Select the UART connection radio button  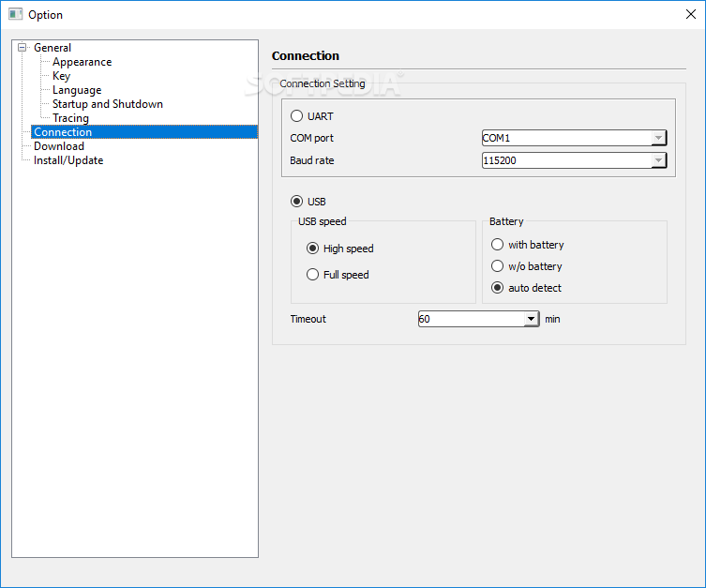(x=296, y=116)
